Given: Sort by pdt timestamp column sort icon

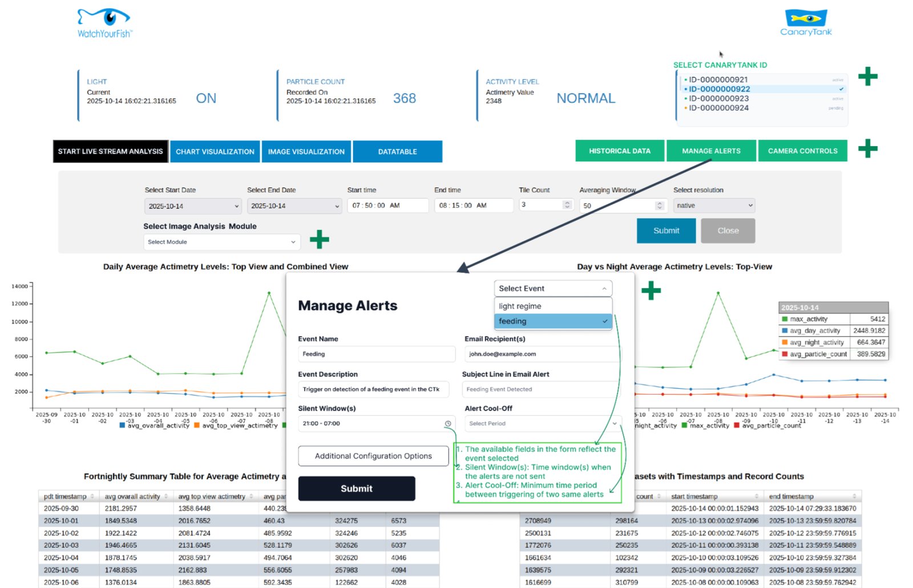Looking at the screenshot, I should click(92, 496).
